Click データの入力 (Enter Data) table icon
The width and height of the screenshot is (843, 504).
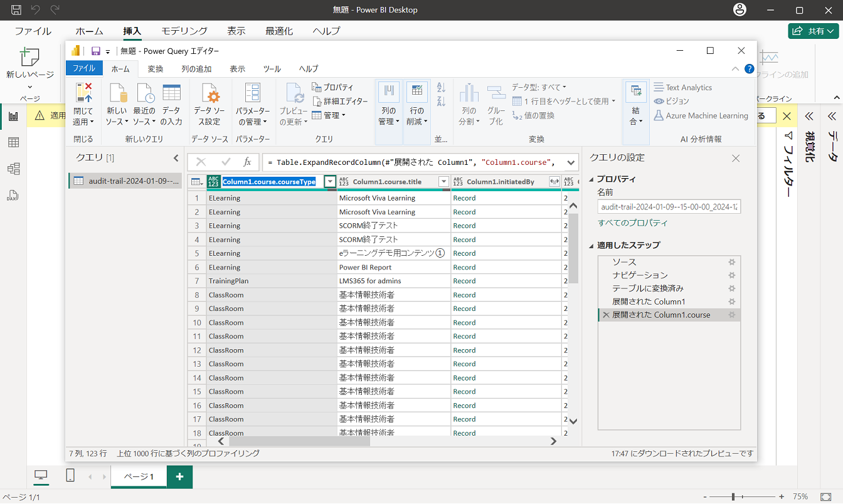click(171, 93)
